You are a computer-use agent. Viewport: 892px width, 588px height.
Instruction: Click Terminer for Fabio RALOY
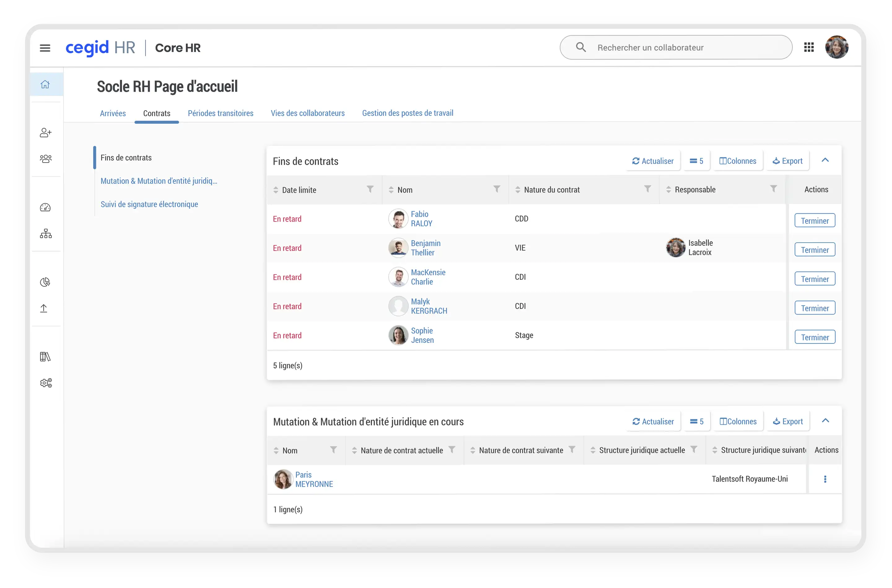point(815,220)
